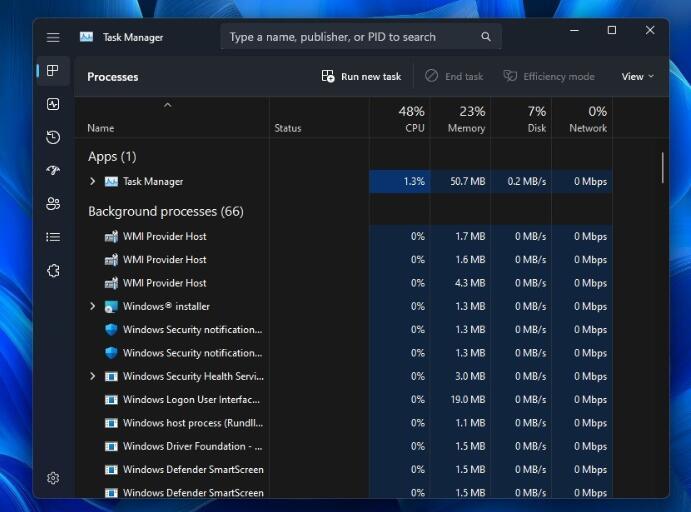This screenshot has height=512, width=691.
Task: Open Task Manager settings gear
Action: [53, 478]
